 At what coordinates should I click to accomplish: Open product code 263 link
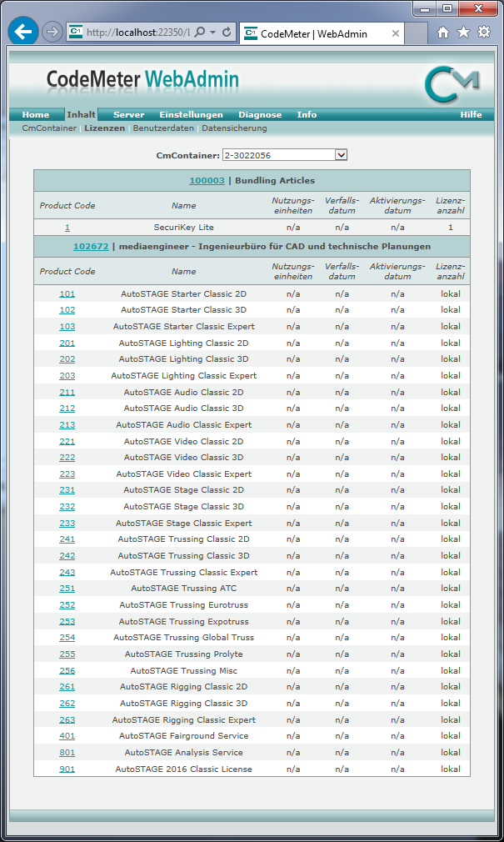tap(67, 719)
